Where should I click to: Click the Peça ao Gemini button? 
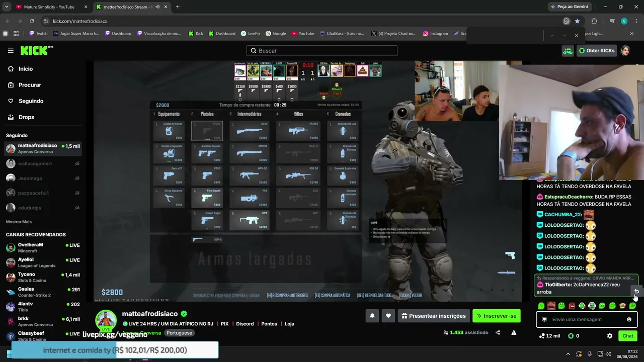pos(569,7)
